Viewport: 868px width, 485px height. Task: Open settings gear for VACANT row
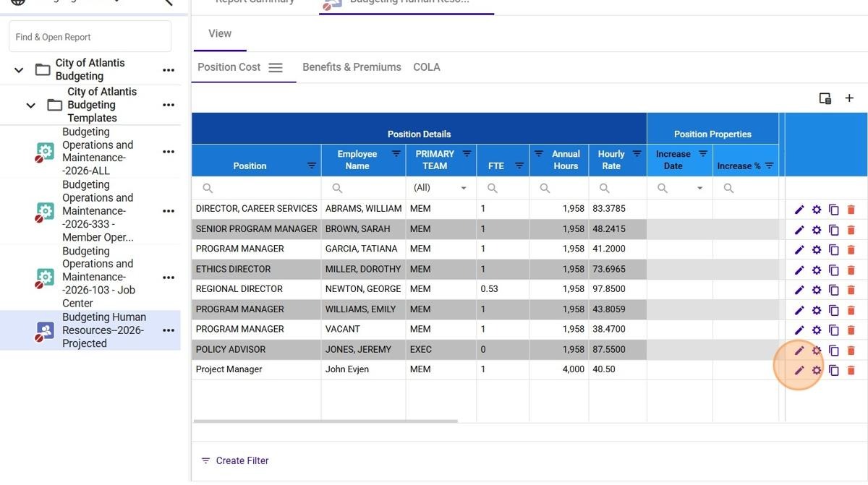[817, 330]
